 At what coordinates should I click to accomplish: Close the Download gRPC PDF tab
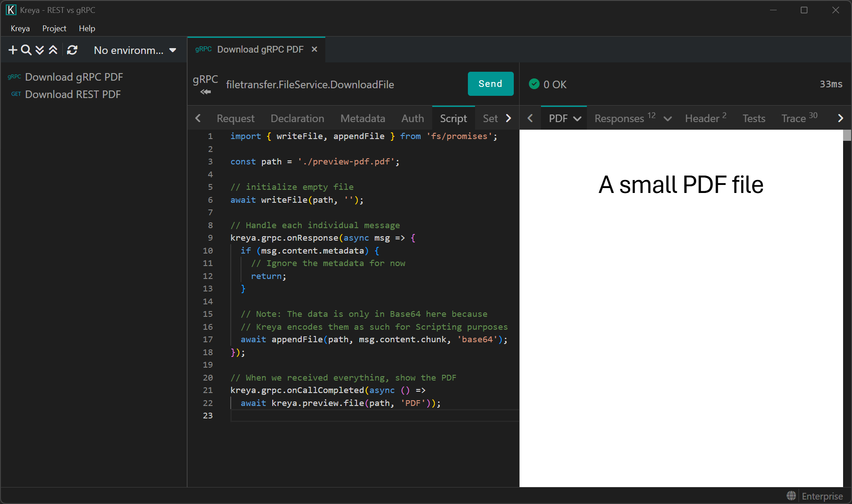click(315, 49)
